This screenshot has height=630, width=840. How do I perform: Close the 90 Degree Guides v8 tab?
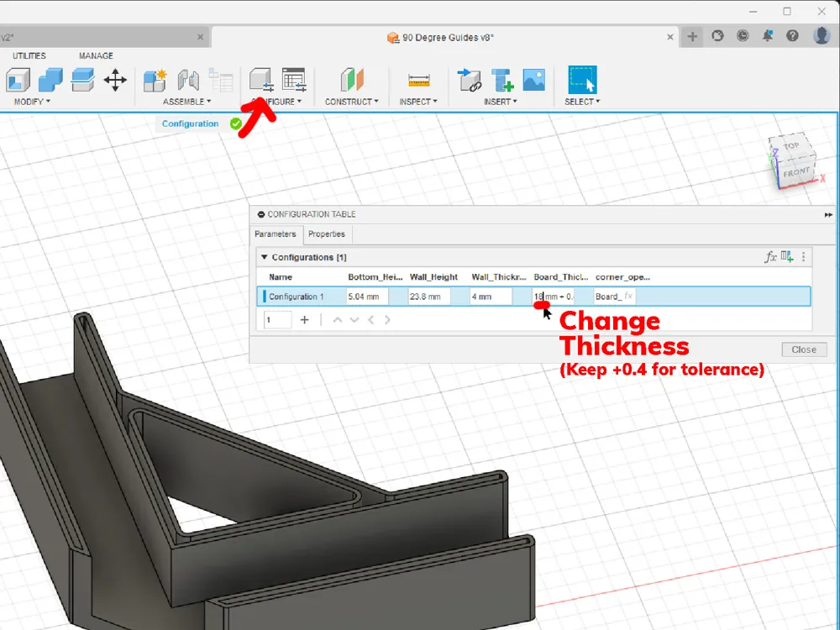(669, 37)
